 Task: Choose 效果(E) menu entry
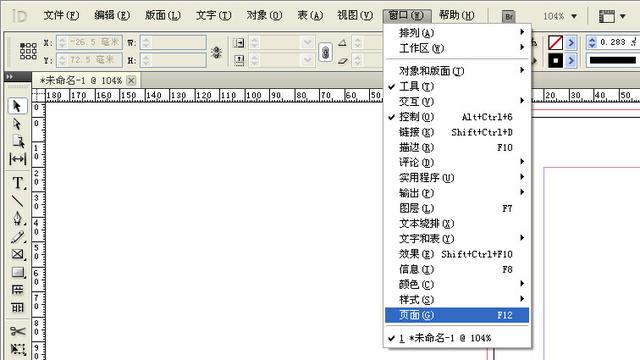pyautogui.click(x=458, y=254)
